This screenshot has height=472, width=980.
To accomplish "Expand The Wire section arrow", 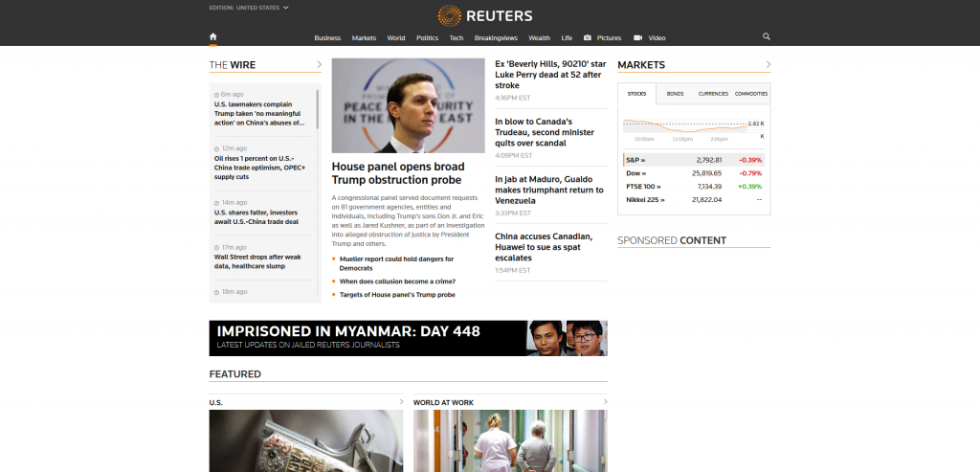I will pos(319,64).
